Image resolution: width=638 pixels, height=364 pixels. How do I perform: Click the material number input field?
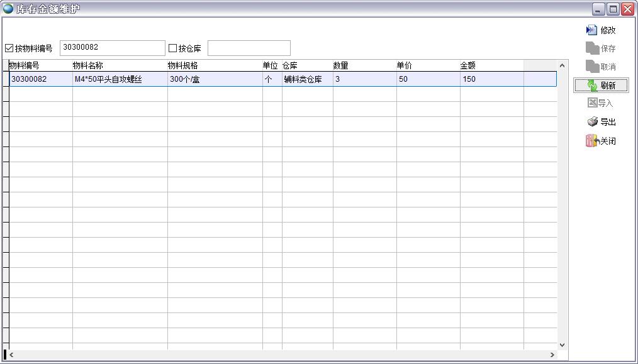point(112,48)
